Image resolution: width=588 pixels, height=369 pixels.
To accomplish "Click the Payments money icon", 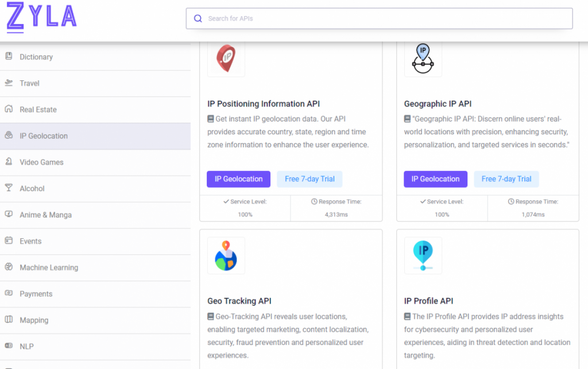I will coord(9,293).
